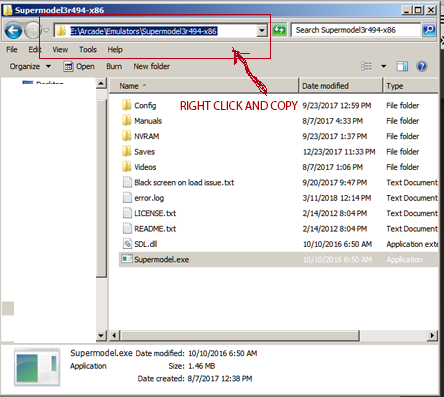Select the NVRAM folder icon

tap(127, 136)
